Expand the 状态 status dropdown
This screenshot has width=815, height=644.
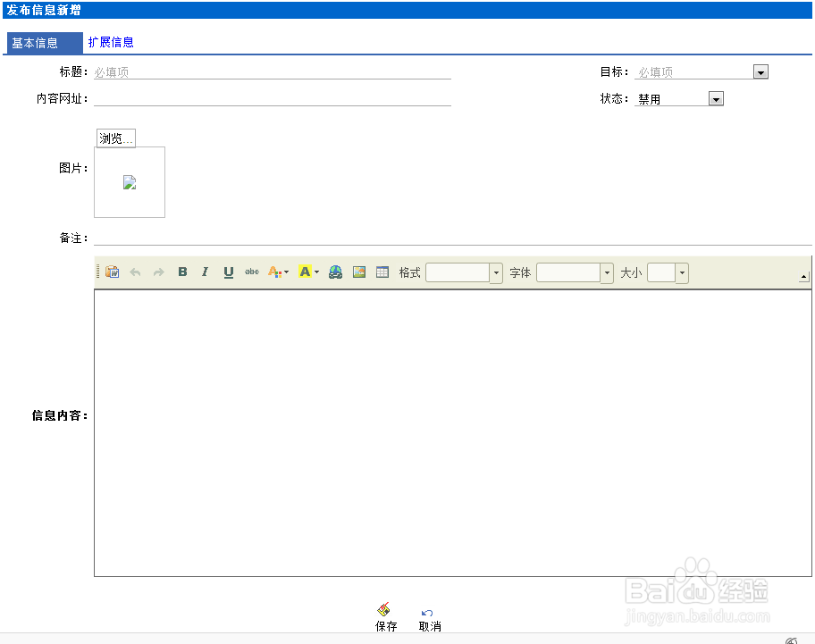716,98
